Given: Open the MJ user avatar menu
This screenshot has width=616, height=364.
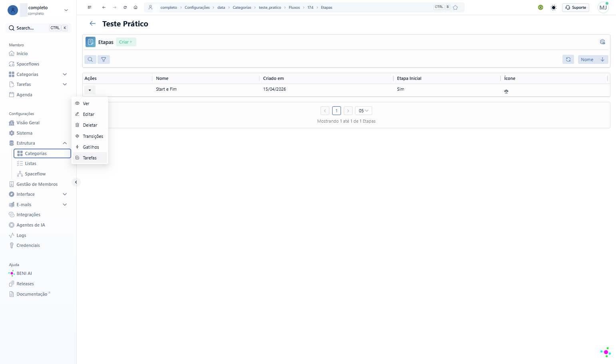Looking at the screenshot, I should (603, 7).
